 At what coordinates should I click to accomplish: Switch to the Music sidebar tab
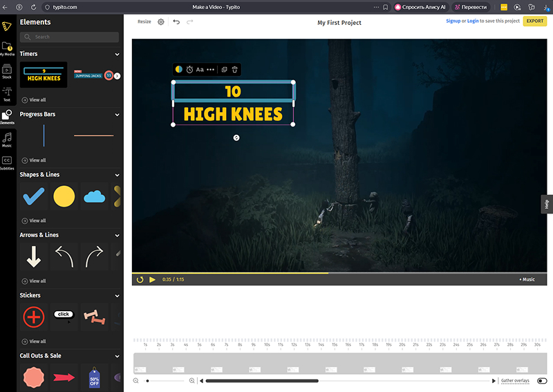(x=7, y=138)
